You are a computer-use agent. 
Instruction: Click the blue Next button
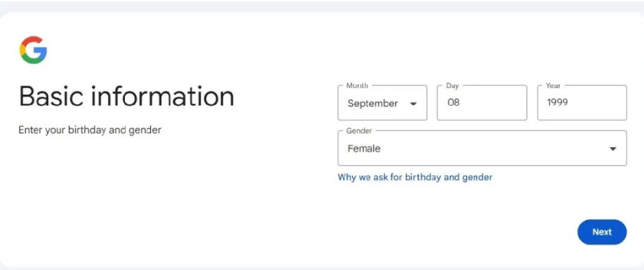tap(602, 232)
